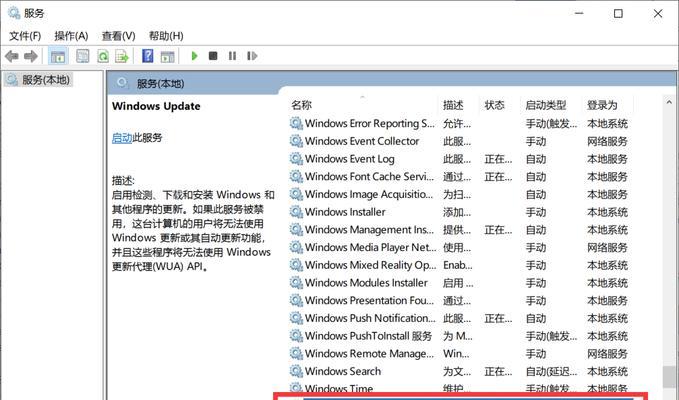Open the 操作(A) menu
The image size is (679, 400).
(71, 36)
